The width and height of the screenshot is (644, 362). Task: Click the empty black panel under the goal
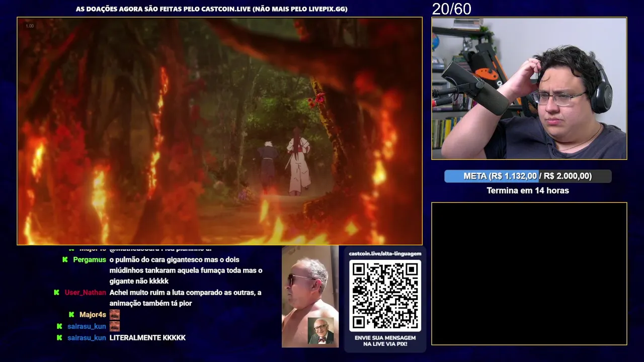pyautogui.click(x=529, y=274)
